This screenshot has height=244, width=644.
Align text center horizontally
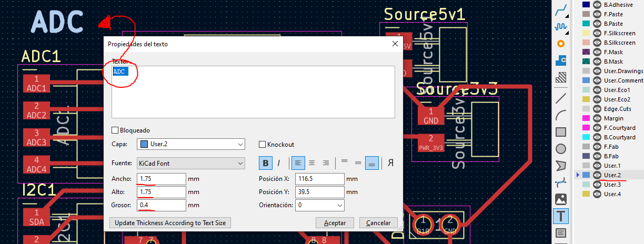point(312,163)
